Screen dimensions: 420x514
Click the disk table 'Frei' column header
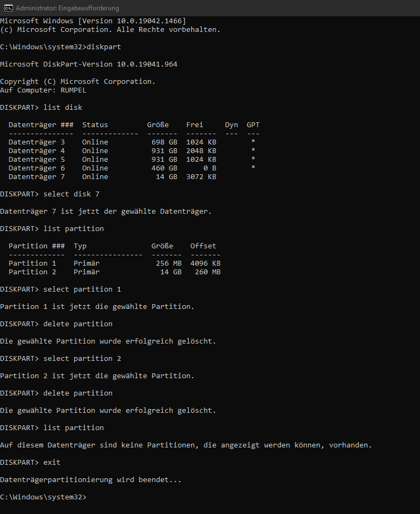point(195,125)
